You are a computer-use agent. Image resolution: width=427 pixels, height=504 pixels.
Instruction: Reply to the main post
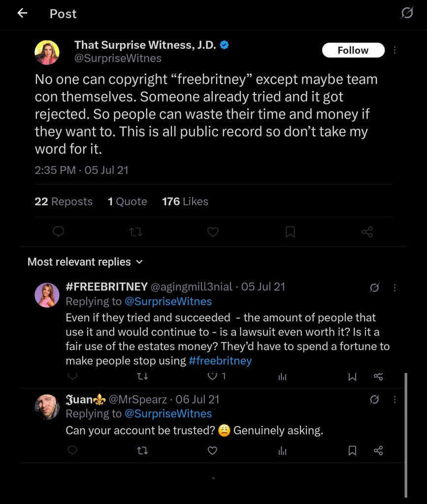tap(59, 231)
